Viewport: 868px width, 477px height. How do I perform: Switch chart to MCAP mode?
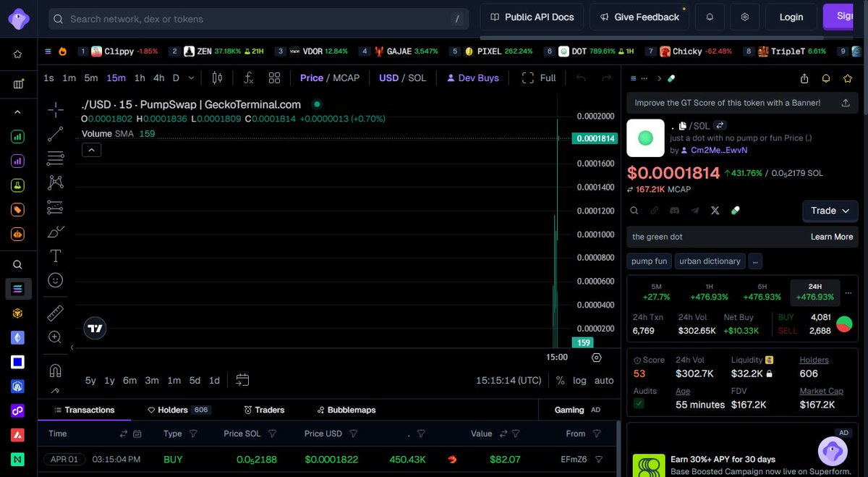click(x=346, y=77)
